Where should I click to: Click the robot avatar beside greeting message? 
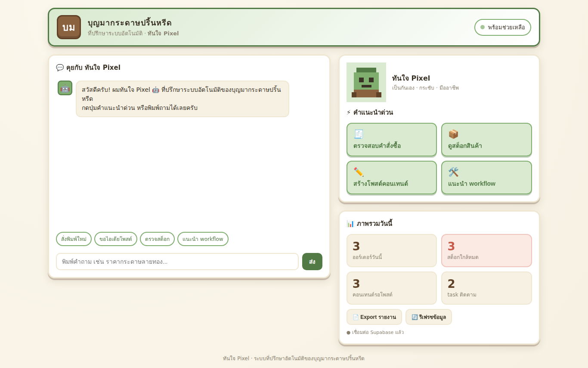click(65, 88)
